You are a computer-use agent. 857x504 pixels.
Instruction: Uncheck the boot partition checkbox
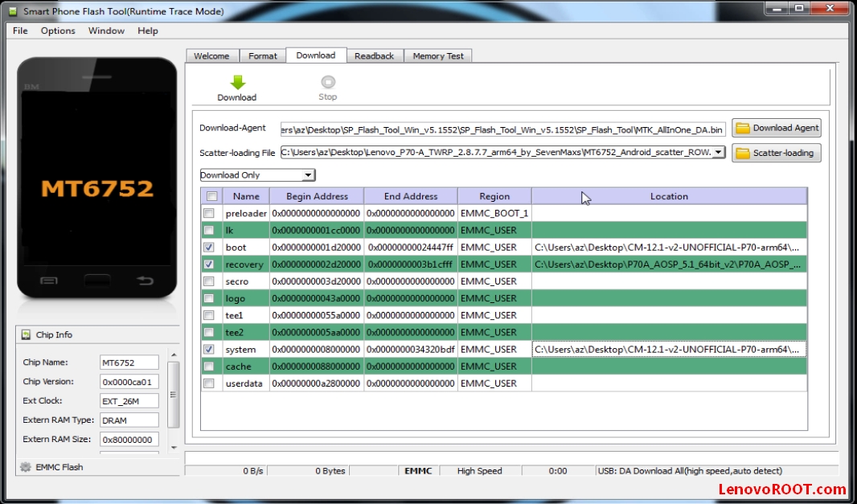209,247
